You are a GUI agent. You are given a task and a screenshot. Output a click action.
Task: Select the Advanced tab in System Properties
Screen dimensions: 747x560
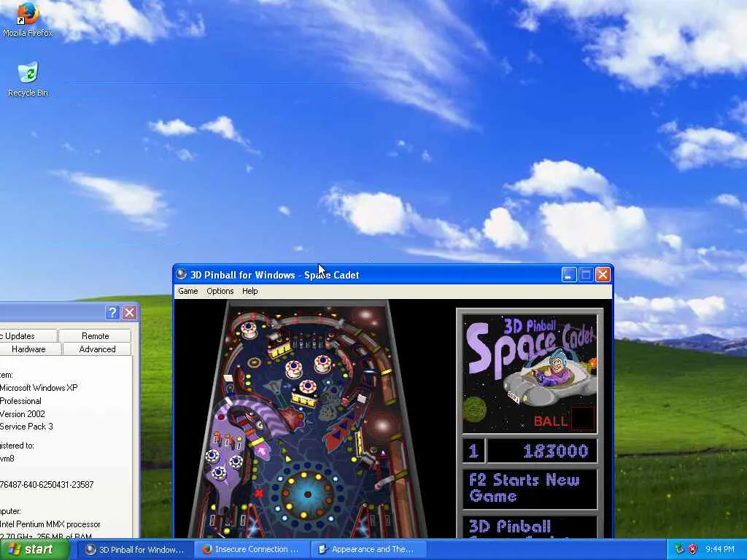click(x=97, y=349)
